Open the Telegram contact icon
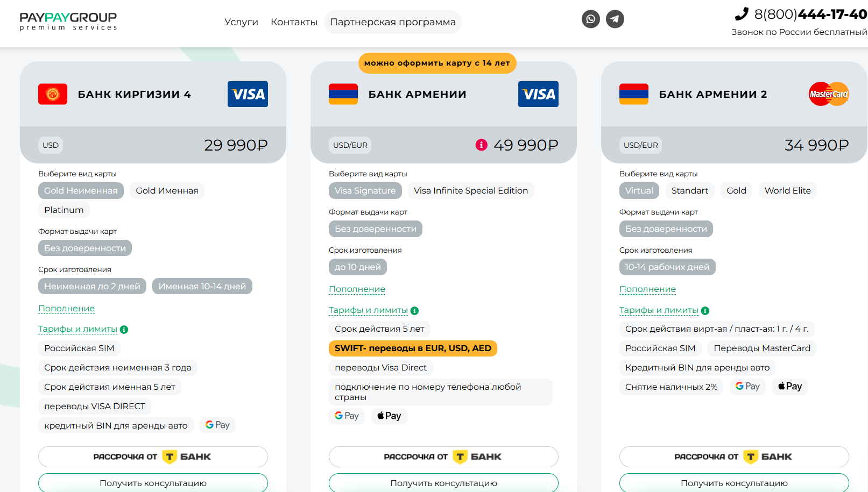Image resolution: width=868 pixels, height=492 pixels. coord(615,19)
